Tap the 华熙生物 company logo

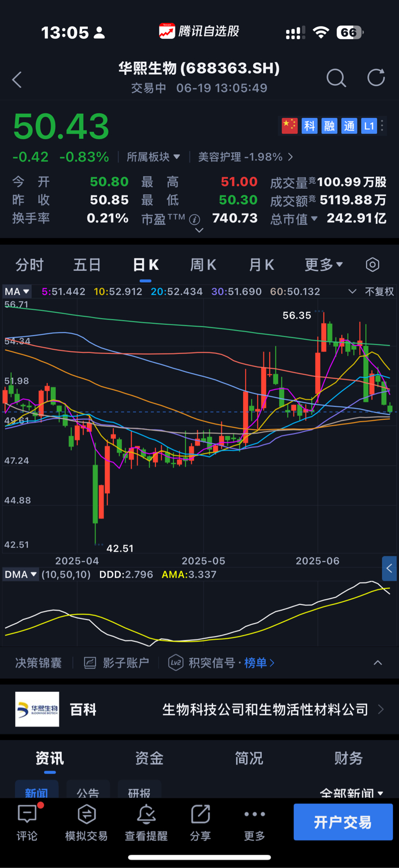point(37,709)
